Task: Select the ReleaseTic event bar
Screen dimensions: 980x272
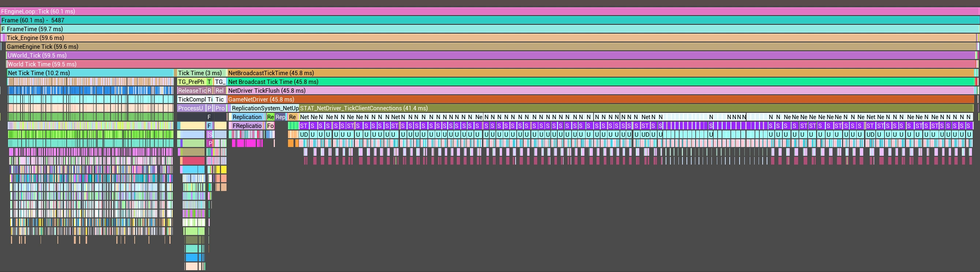Action: 192,90
